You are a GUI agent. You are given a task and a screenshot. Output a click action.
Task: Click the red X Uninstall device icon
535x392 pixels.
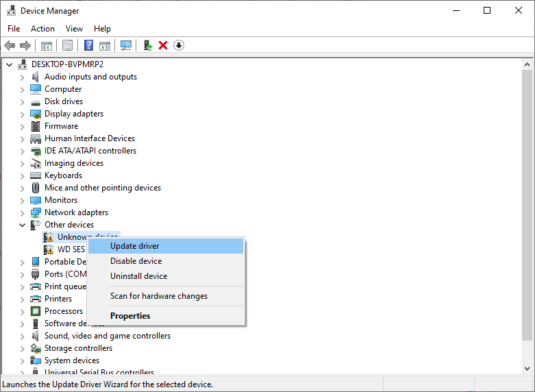[x=163, y=45]
